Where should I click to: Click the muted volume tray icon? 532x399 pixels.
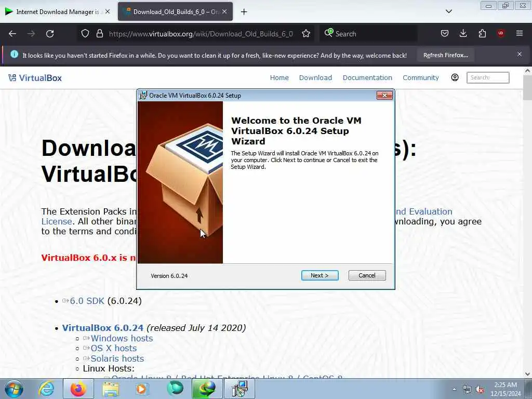480,390
